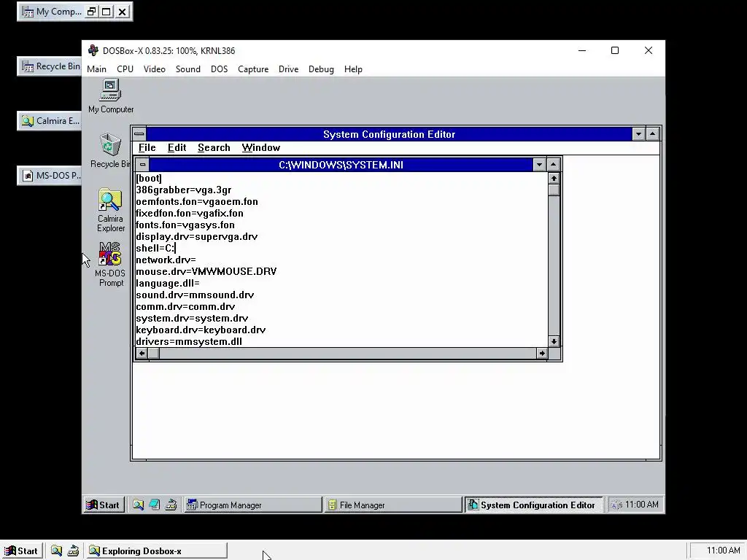Click the second quick-launch icon in outer taskbar
The width and height of the screenshot is (747, 560).
click(73, 551)
